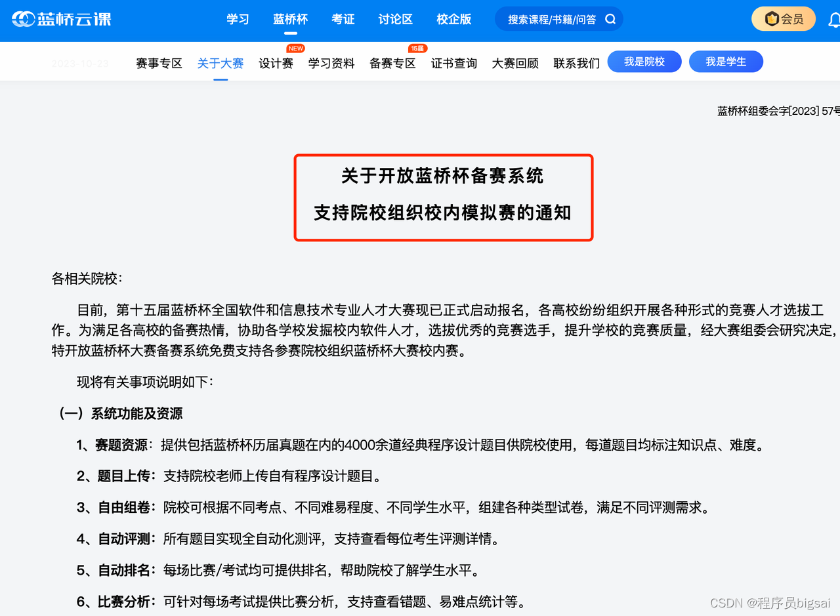This screenshot has height=616, width=840.
Task: Click the search magnifier icon
Action: [x=610, y=18]
